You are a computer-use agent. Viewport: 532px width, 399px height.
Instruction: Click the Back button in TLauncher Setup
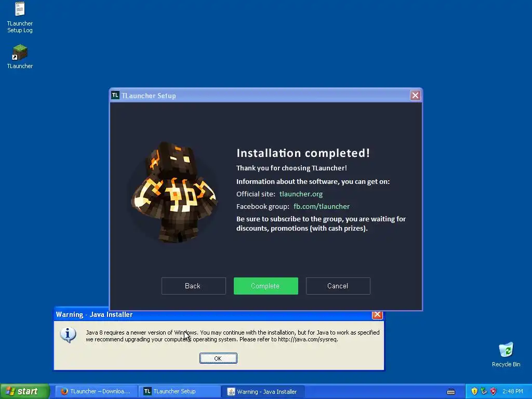193,286
